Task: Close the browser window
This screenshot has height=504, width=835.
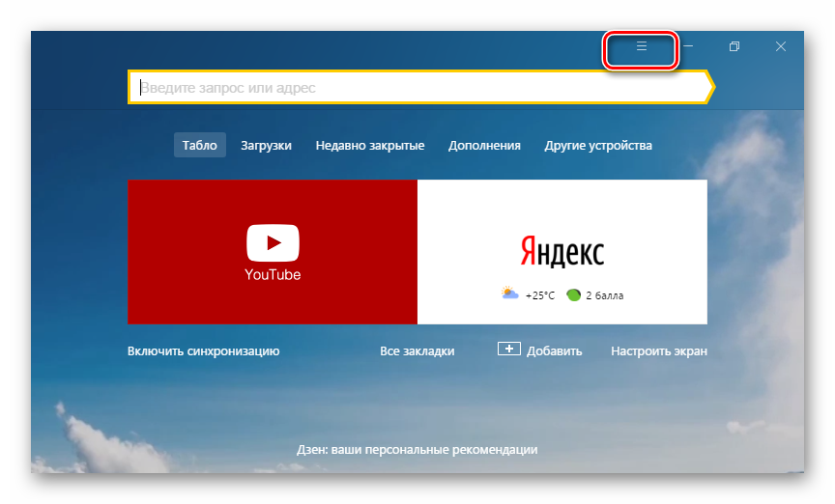Action: point(781,46)
